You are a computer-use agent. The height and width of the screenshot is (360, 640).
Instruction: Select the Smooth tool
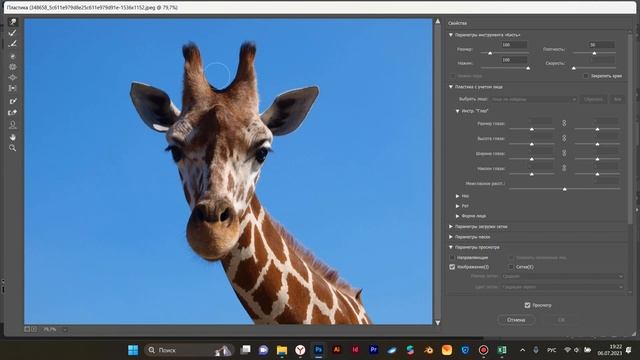tap(13, 43)
